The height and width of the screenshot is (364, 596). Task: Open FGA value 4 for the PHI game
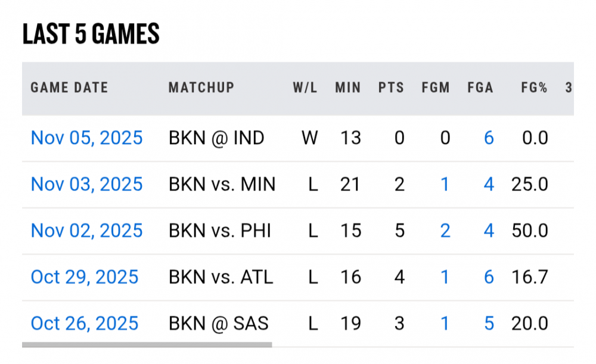489,231
